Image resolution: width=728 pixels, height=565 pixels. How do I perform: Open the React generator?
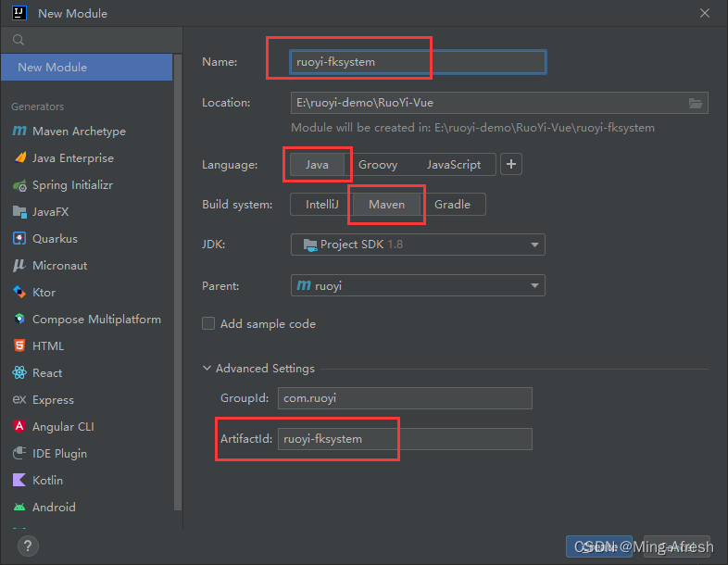pos(47,373)
